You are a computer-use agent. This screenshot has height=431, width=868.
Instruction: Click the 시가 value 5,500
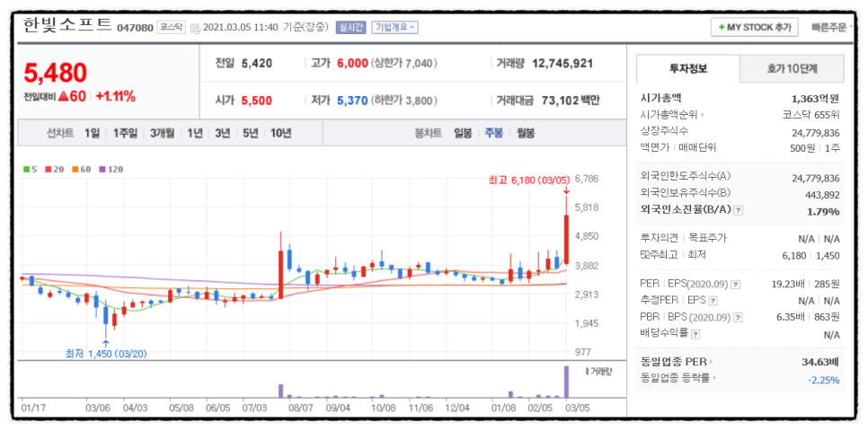257,101
